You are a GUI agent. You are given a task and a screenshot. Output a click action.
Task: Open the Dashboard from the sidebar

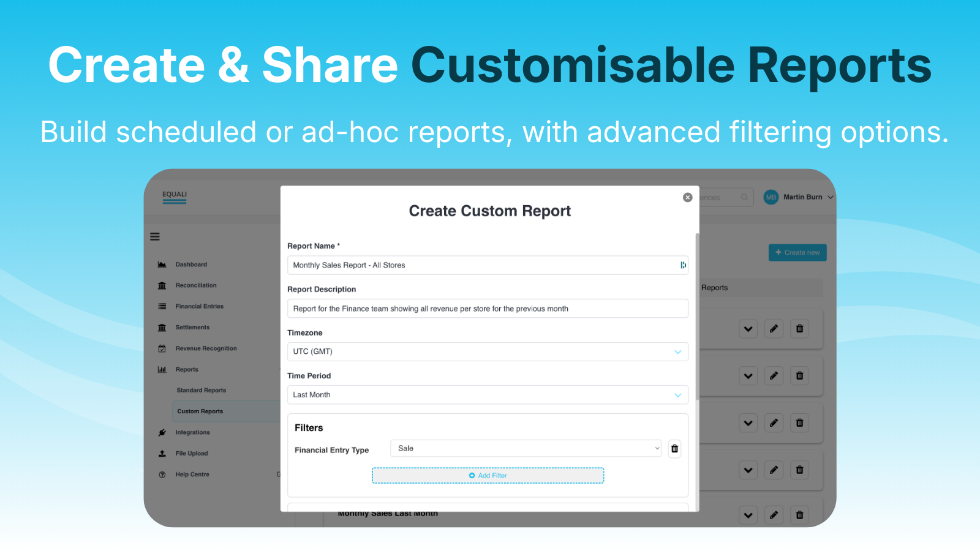[190, 264]
